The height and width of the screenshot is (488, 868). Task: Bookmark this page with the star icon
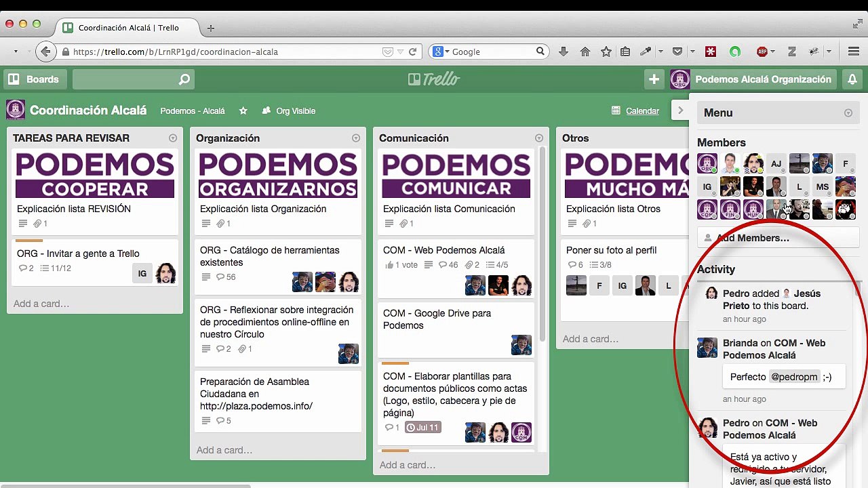[606, 52]
